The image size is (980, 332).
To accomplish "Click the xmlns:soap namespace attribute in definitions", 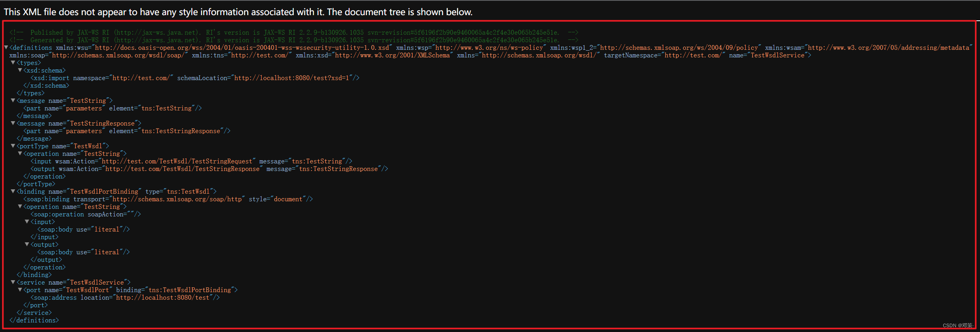I will [98, 55].
